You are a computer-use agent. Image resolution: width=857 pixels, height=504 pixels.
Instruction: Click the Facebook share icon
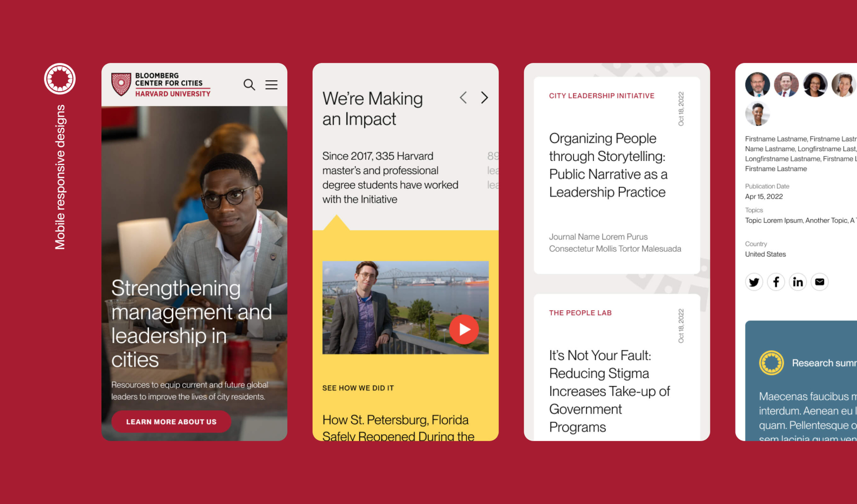coord(776,281)
